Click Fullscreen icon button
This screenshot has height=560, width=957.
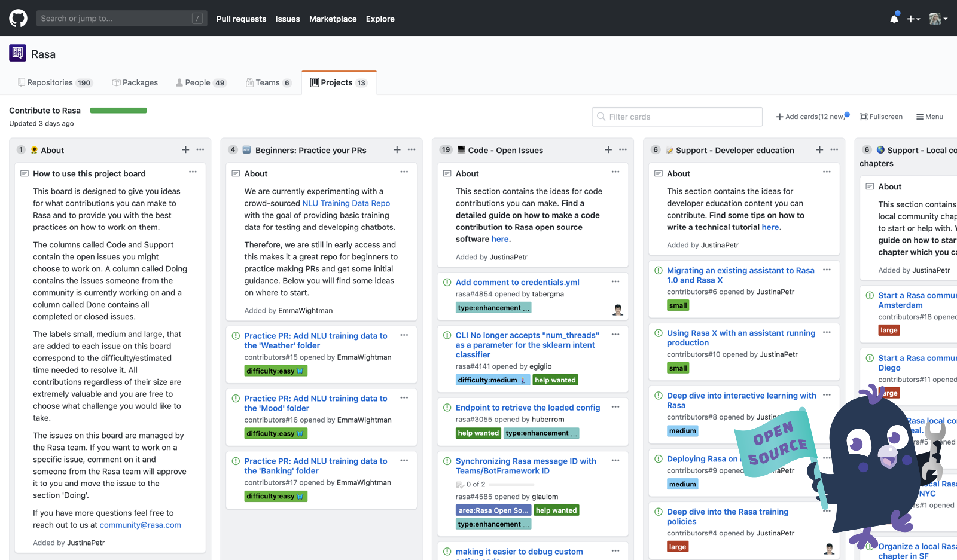pos(881,117)
